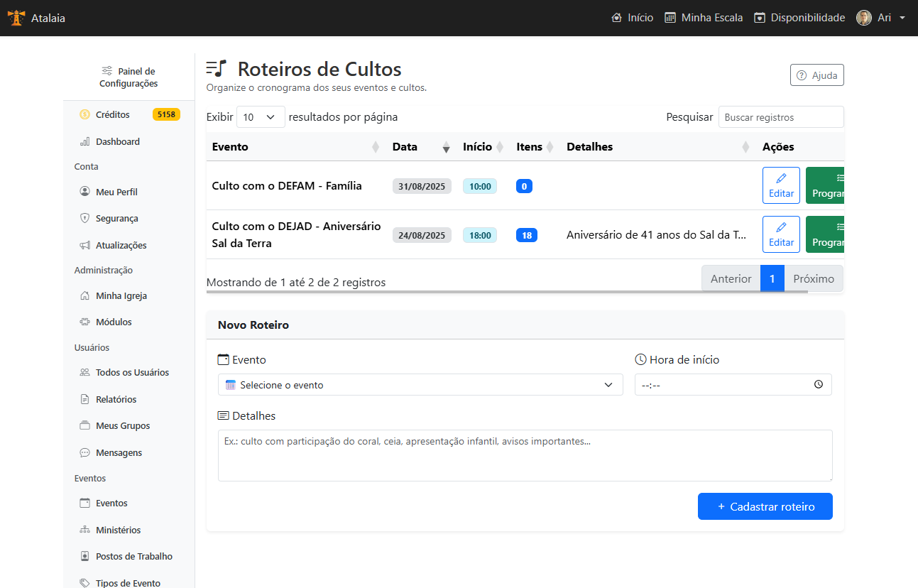918x588 pixels.
Task: Click the horizontal scrollbar below the table
Action: (506, 292)
